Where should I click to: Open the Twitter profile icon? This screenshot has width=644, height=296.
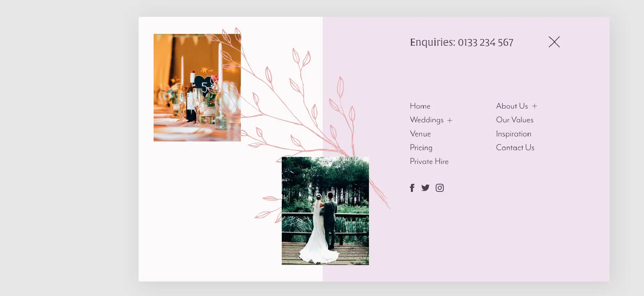pyautogui.click(x=425, y=188)
